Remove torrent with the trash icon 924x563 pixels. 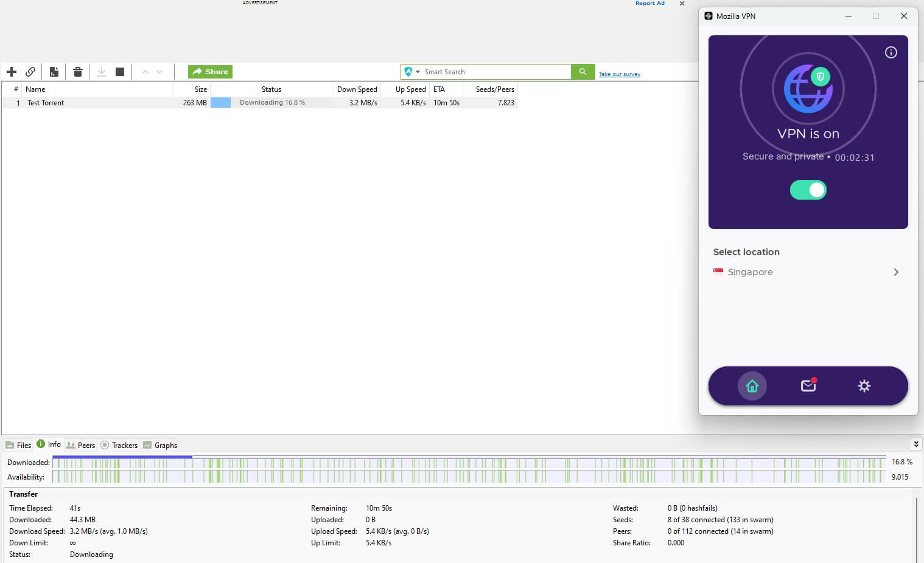[x=78, y=72]
